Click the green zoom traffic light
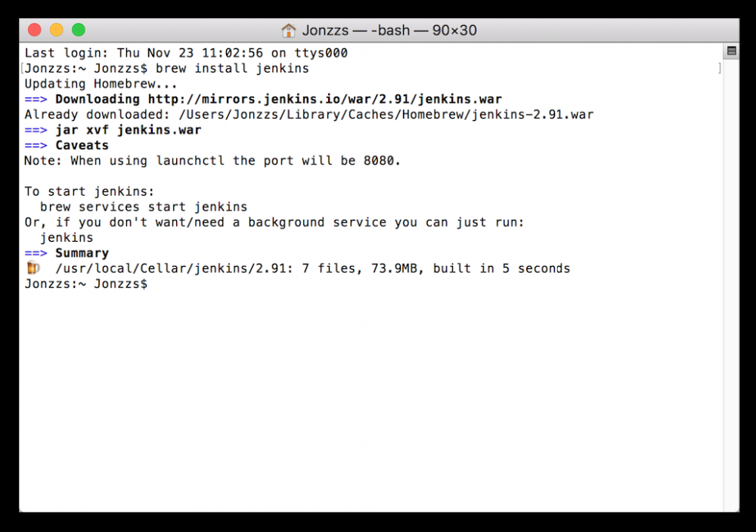The width and height of the screenshot is (756, 532). (78, 29)
